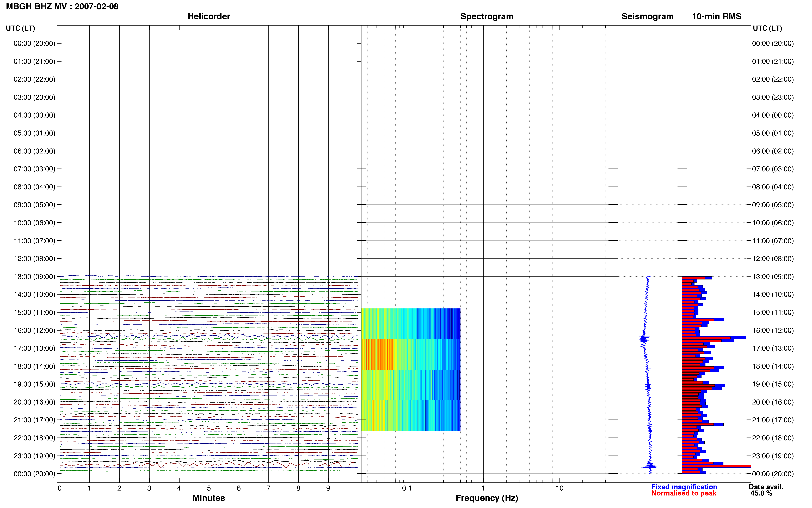Screen dimensions: 812x508
Task: Click left time label 23:00 (19:00)
Action: (x=34, y=456)
